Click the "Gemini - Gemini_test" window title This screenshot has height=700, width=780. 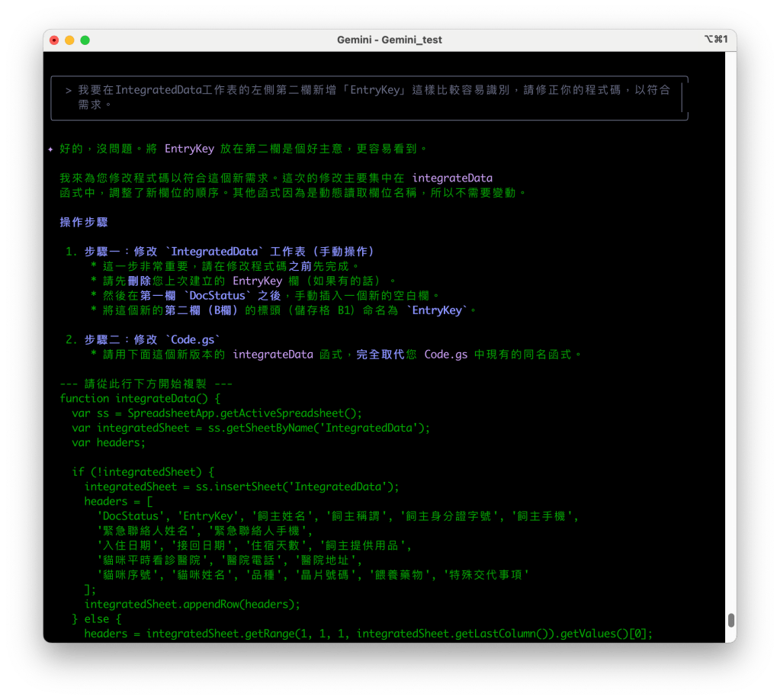(389, 40)
